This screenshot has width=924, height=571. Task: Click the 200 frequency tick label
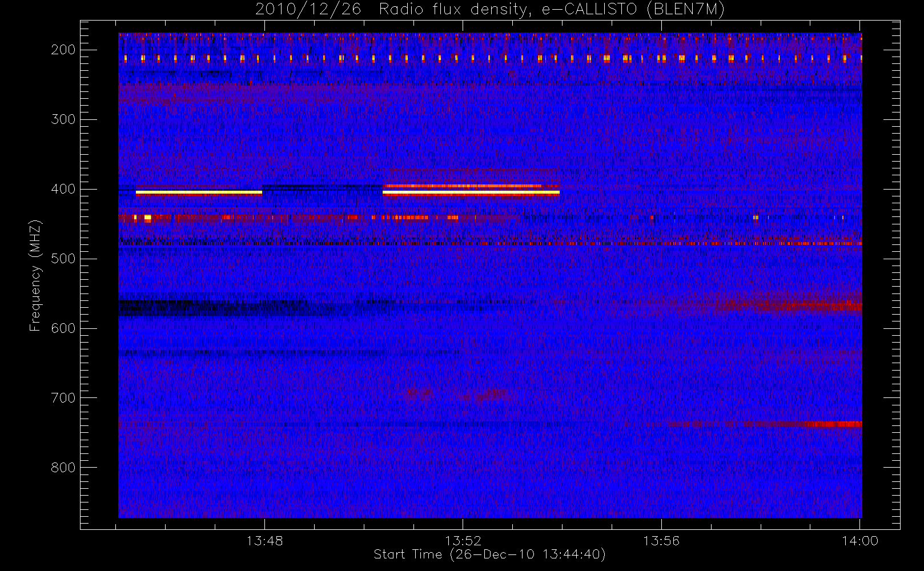63,50
